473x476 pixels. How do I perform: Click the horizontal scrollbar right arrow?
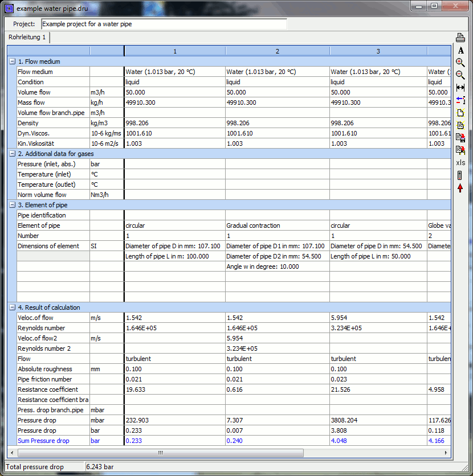pos(446,453)
